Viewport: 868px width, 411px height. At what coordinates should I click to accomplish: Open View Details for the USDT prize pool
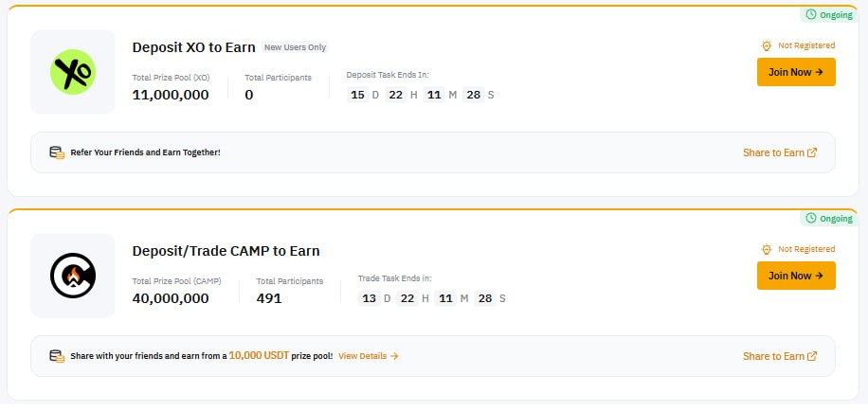click(x=368, y=356)
